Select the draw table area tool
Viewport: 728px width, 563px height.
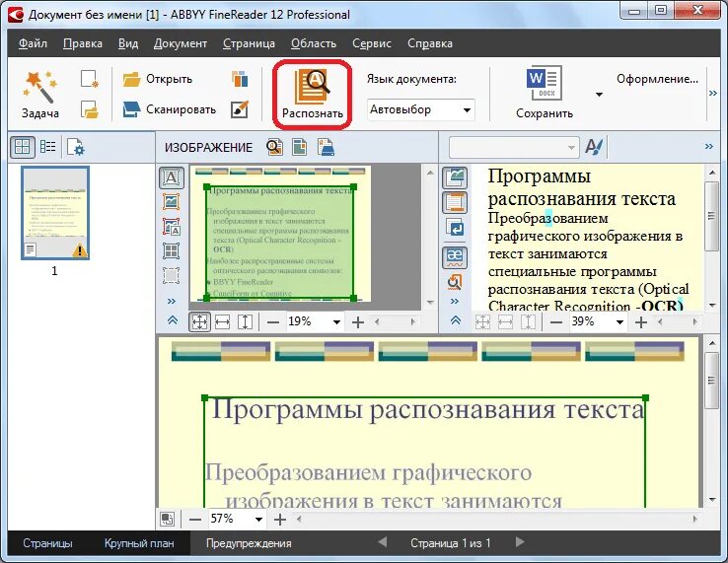[x=172, y=251]
